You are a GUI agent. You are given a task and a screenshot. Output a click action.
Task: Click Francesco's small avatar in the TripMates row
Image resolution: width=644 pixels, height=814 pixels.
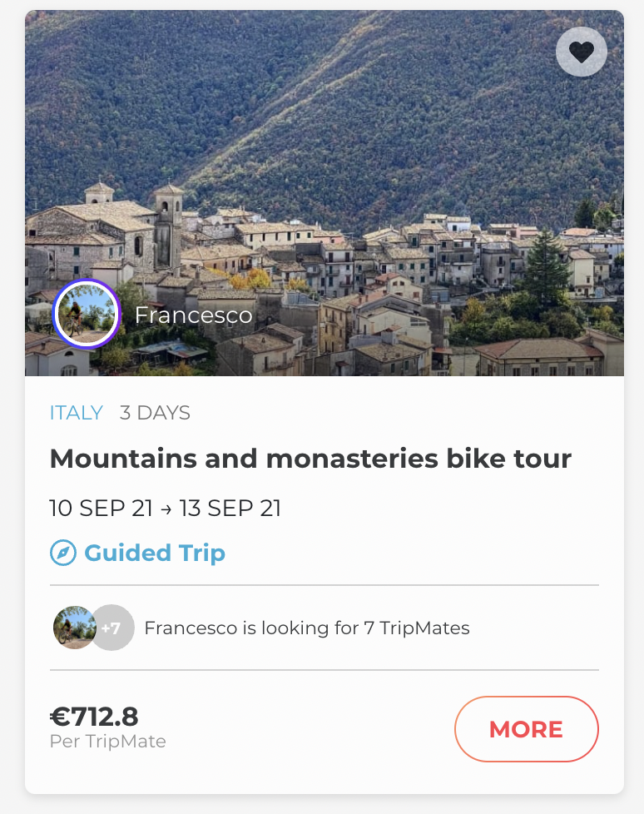coord(73,628)
